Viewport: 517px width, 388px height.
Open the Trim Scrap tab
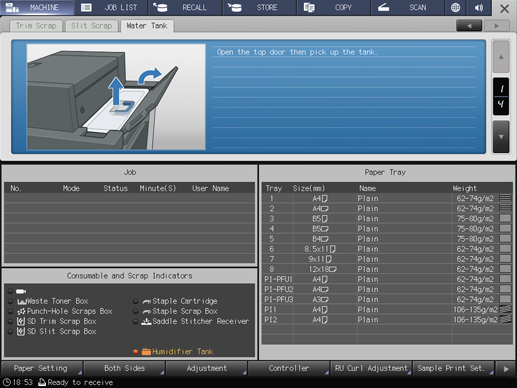36,26
